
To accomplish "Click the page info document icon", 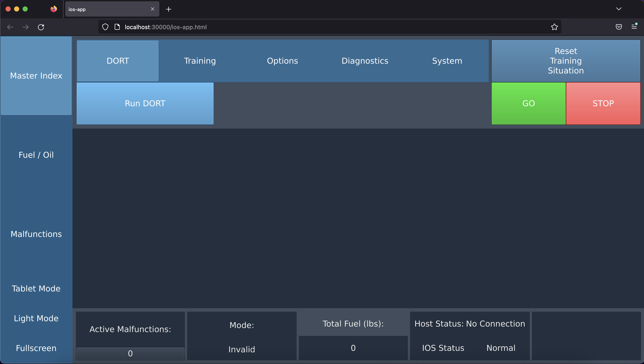I will click(117, 27).
